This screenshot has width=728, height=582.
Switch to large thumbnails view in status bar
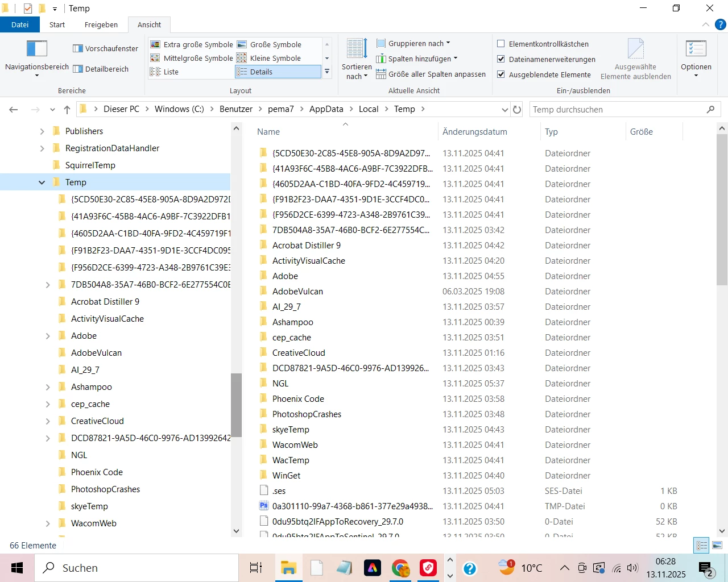point(717,545)
